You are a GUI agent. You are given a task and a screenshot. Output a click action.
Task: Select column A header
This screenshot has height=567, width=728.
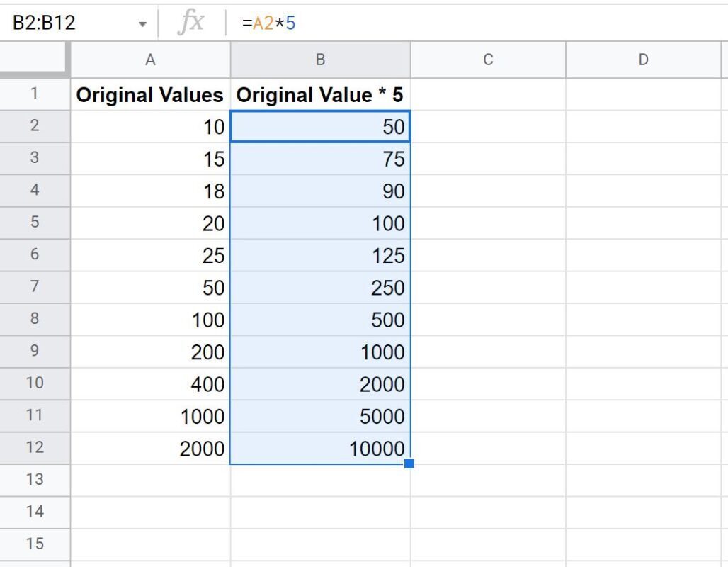[150, 60]
